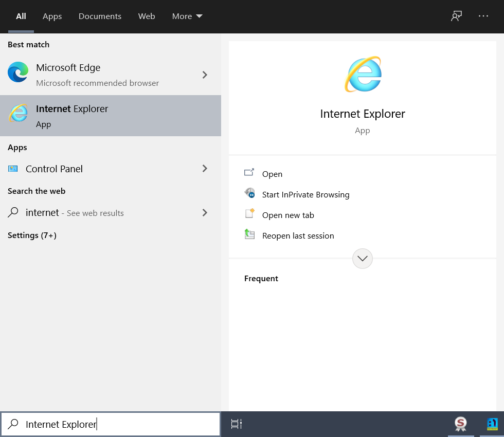The height and width of the screenshot is (437, 504).
Task: Expand Control Panel result arrow
Action: (205, 169)
